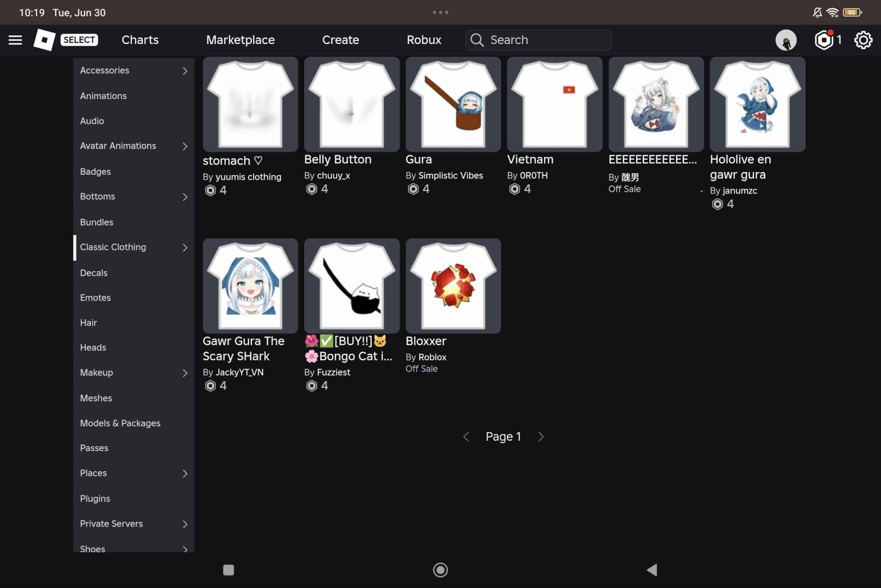
Task: Open creator link chuuy_x
Action: click(x=334, y=176)
